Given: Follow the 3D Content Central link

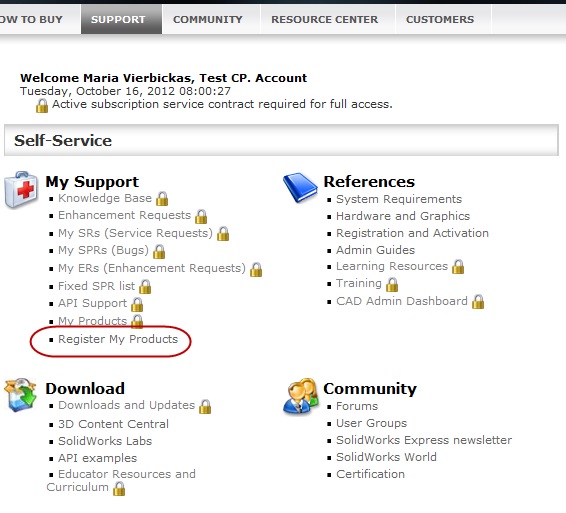Looking at the screenshot, I should 113,424.
